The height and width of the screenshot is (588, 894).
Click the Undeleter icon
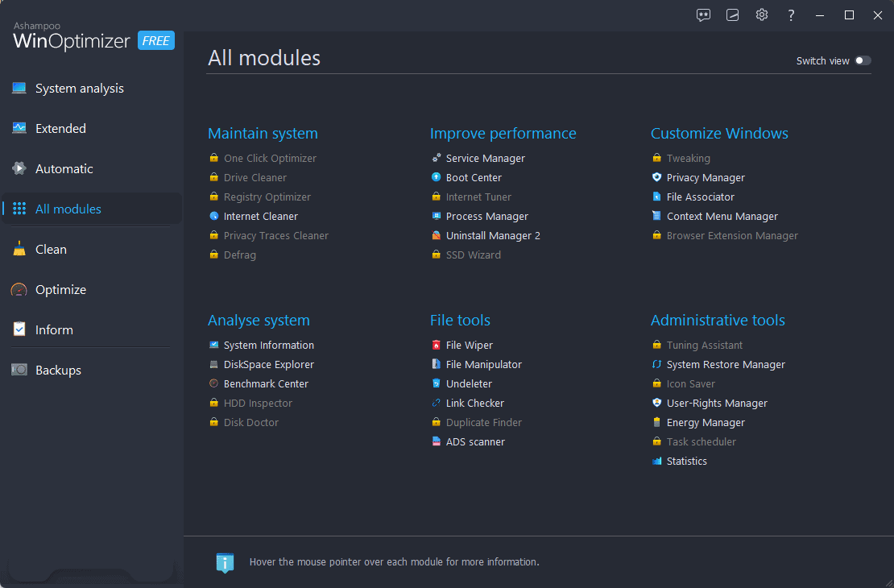(x=437, y=384)
